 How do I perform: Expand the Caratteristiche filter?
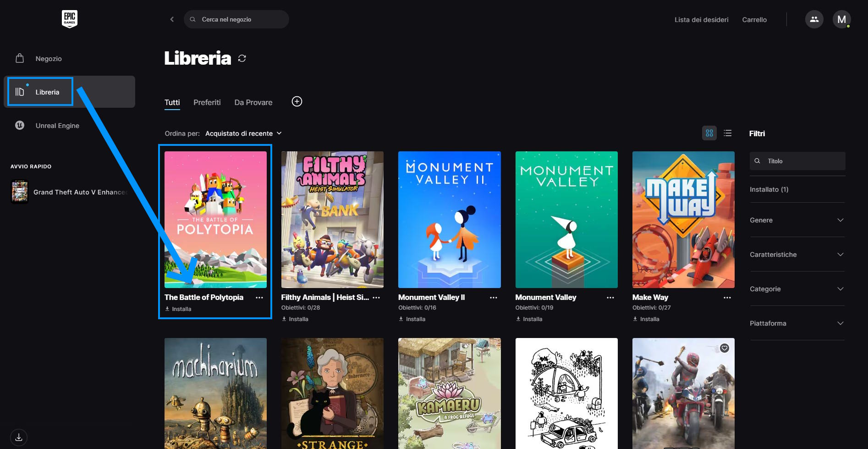(x=797, y=255)
